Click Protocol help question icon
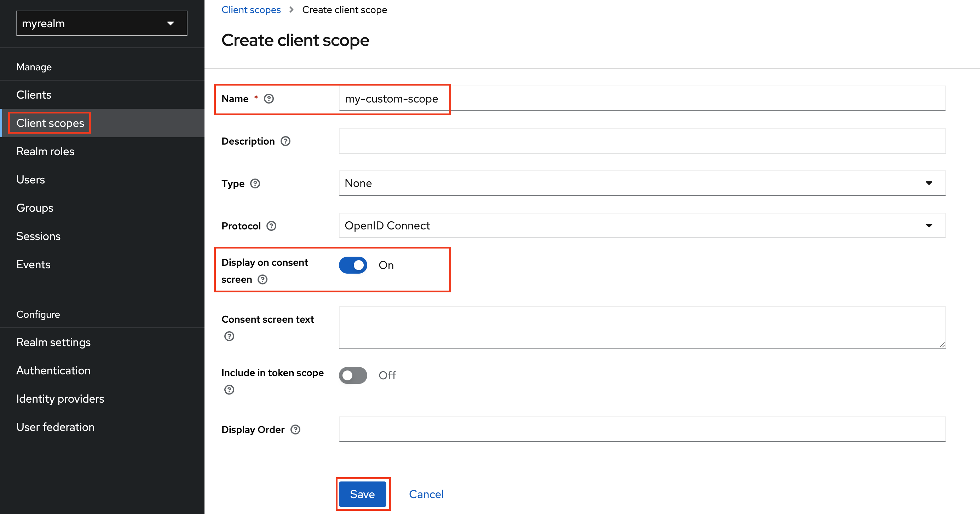This screenshot has width=980, height=514. [x=271, y=226]
